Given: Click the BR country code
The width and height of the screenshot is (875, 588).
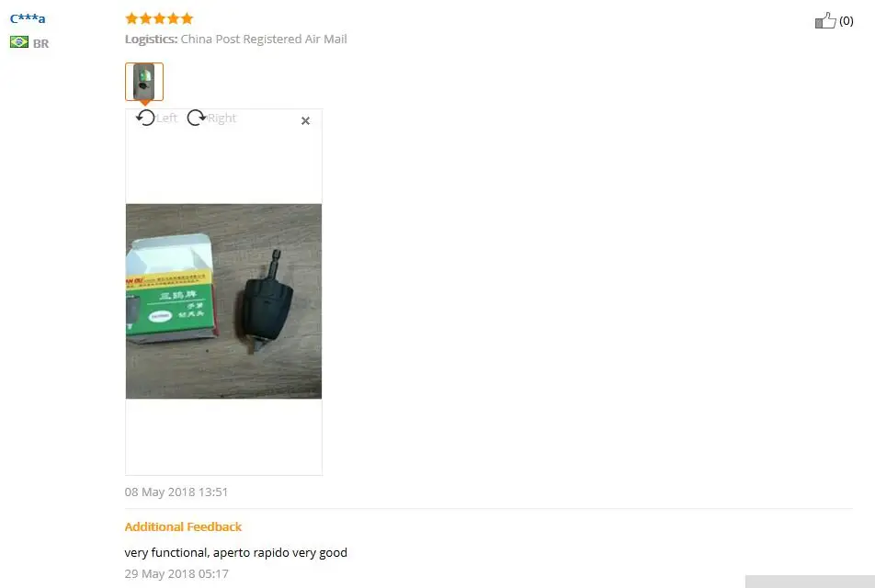Looking at the screenshot, I should click(x=40, y=43).
